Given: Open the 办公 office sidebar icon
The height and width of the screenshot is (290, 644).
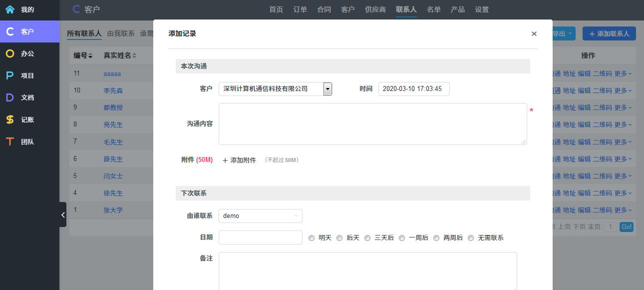Looking at the screenshot, I should coord(10,53).
